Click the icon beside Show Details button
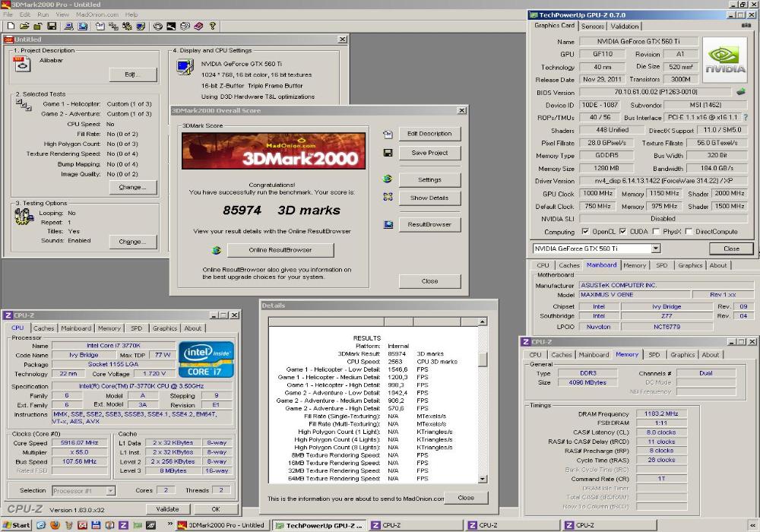The height and width of the screenshot is (532, 760). [388, 197]
